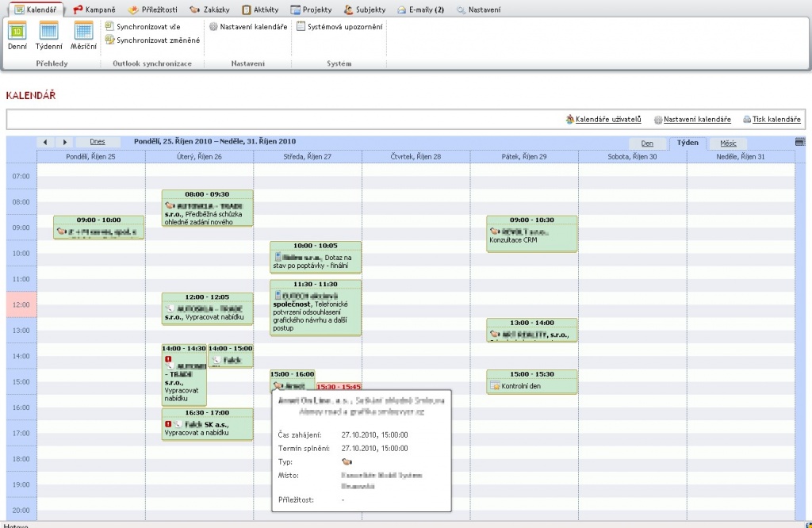
Task: Open Friday 15:00 - 15:30 Kontrolní den event
Action: point(532,381)
